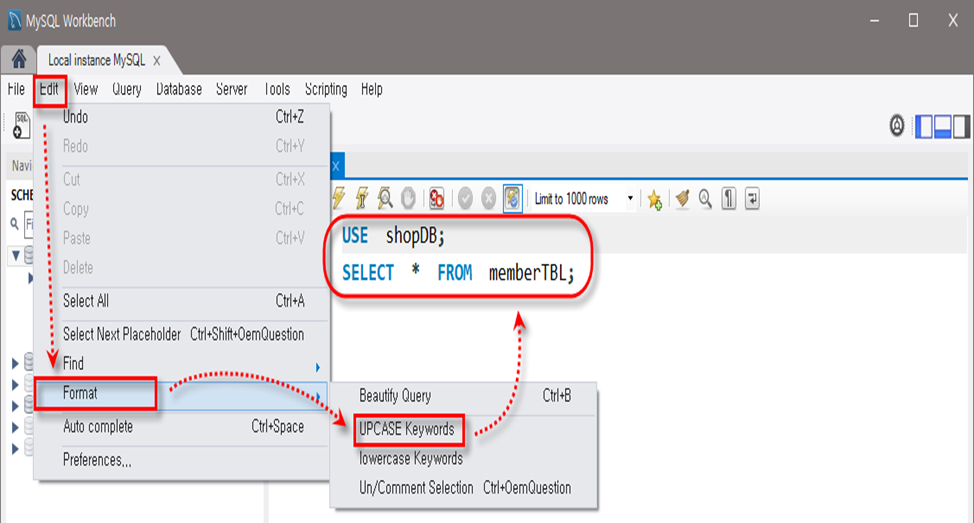Click the new SQL file icon

[21, 125]
